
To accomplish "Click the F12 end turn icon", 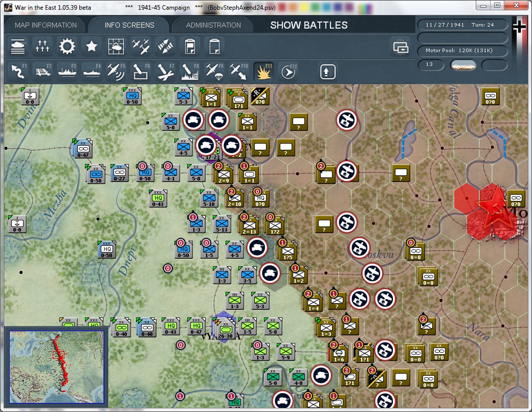I will [288, 72].
